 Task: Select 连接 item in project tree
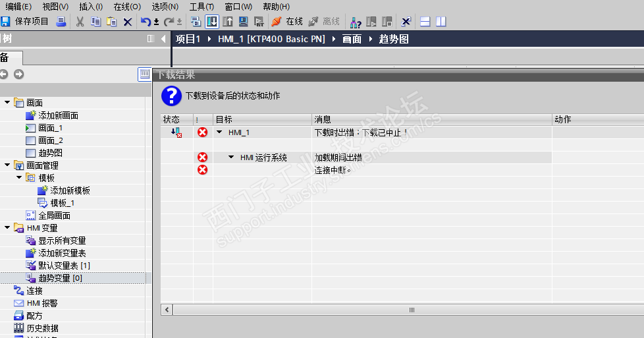point(34,291)
